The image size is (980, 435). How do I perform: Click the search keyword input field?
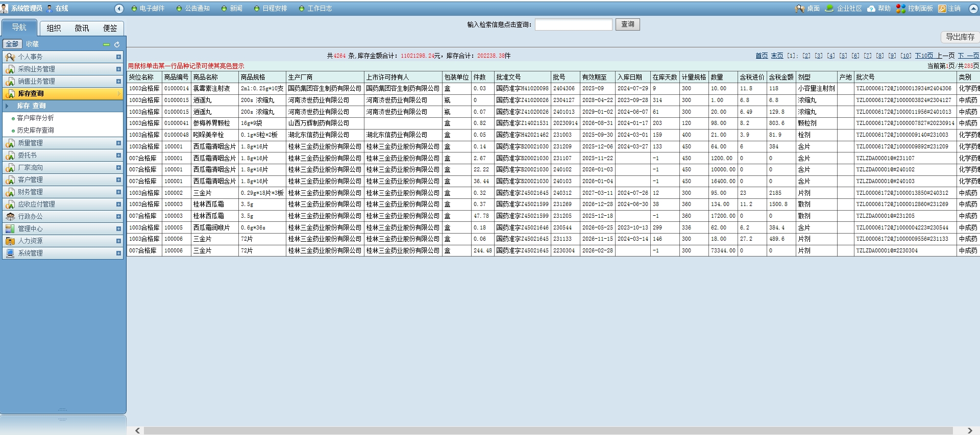(x=573, y=24)
